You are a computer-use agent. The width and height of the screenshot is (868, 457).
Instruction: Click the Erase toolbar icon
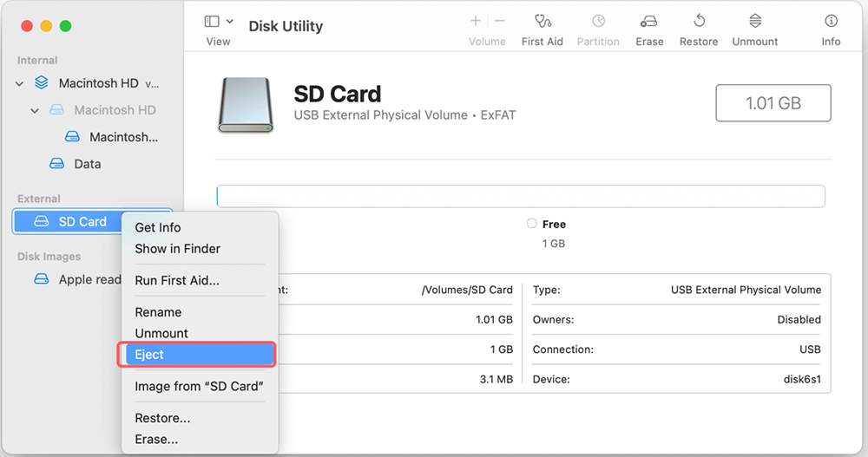[648, 22]
